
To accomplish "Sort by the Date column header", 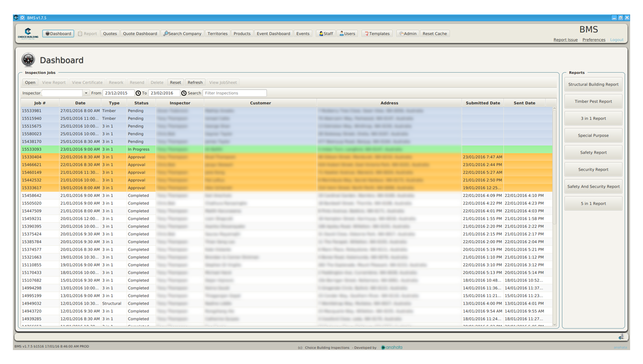I will pyautogui.click(x=80, y=103).
